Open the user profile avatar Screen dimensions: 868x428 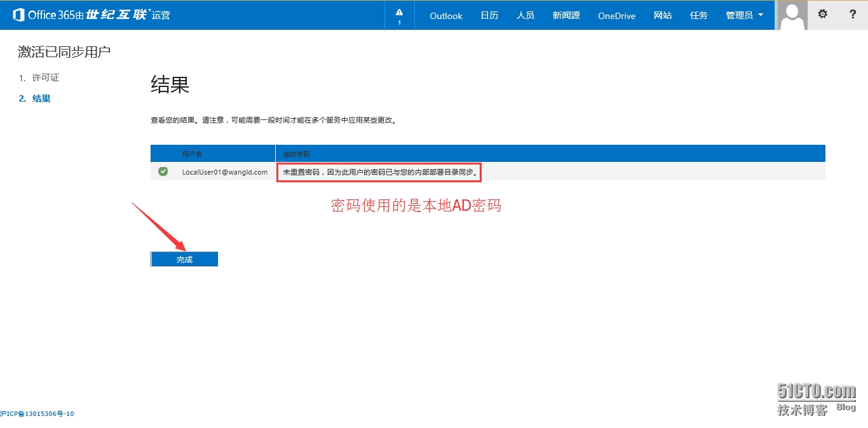[792, 15]
